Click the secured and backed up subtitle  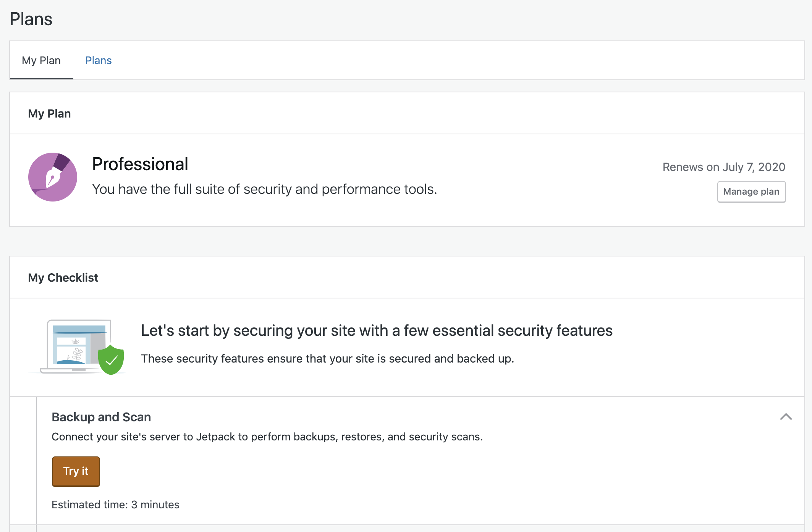(x=327, y=359)
